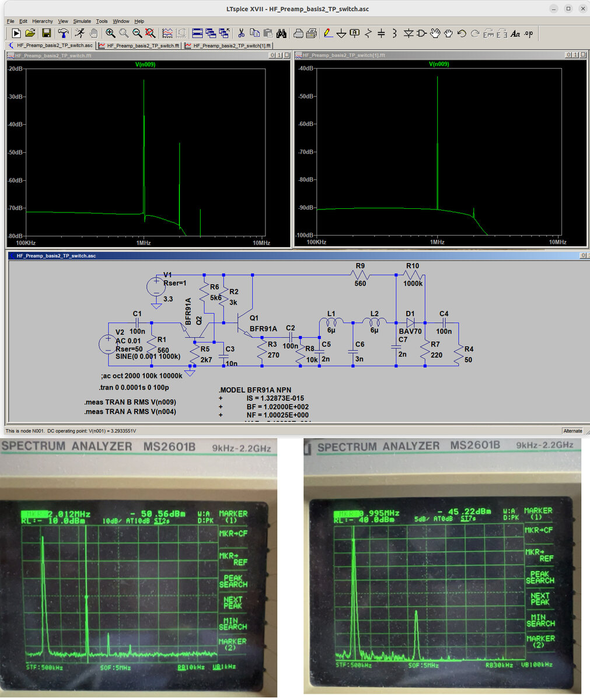Open the Simulate menu
590x700 pixels.
pos(82,21)
